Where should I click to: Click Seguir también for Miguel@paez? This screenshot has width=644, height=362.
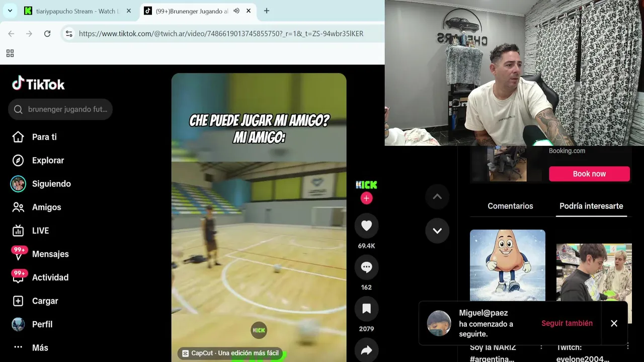pyautogui.click(x=567, y=323)
